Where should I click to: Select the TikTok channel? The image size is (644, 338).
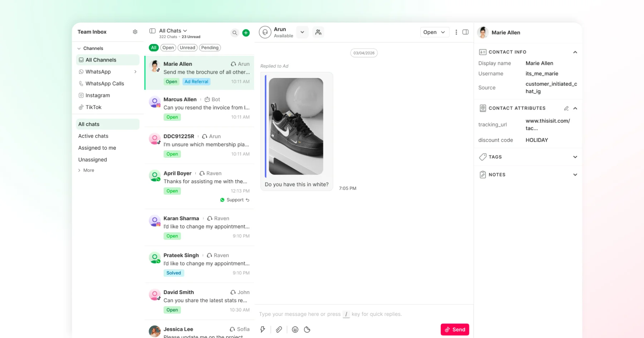[x=108, y=107]
